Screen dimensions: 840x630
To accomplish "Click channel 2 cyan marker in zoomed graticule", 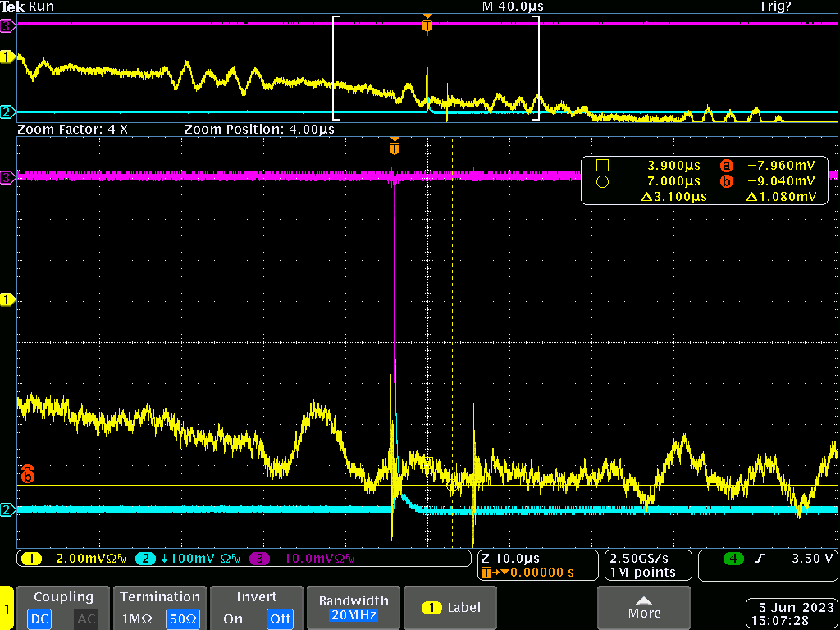I will [7, 509].
